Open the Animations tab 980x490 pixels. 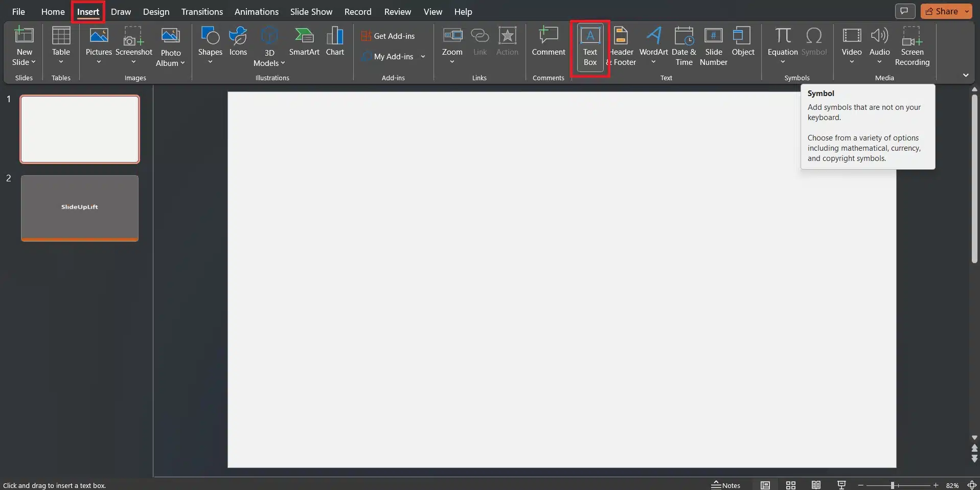257,11
